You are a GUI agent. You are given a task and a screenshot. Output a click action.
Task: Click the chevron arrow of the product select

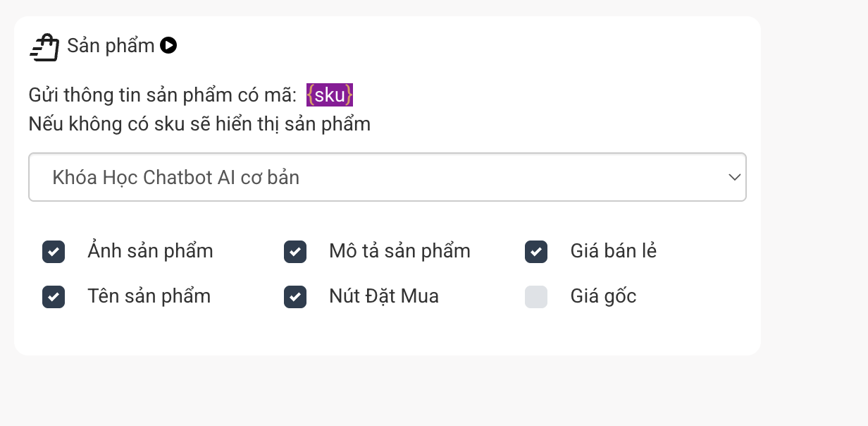(734, 177)
